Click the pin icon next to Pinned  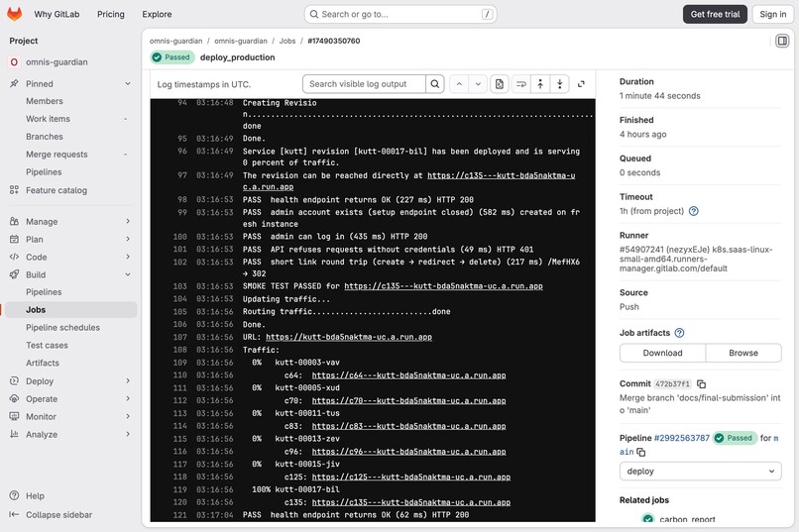click(x=14, y=83)
